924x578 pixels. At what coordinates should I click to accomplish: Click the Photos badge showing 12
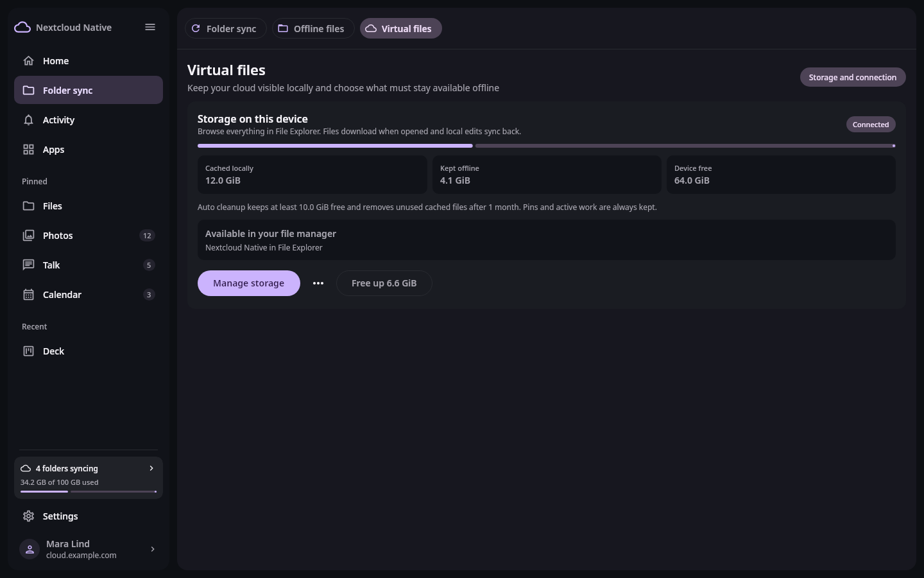click(x=147, y=236)
